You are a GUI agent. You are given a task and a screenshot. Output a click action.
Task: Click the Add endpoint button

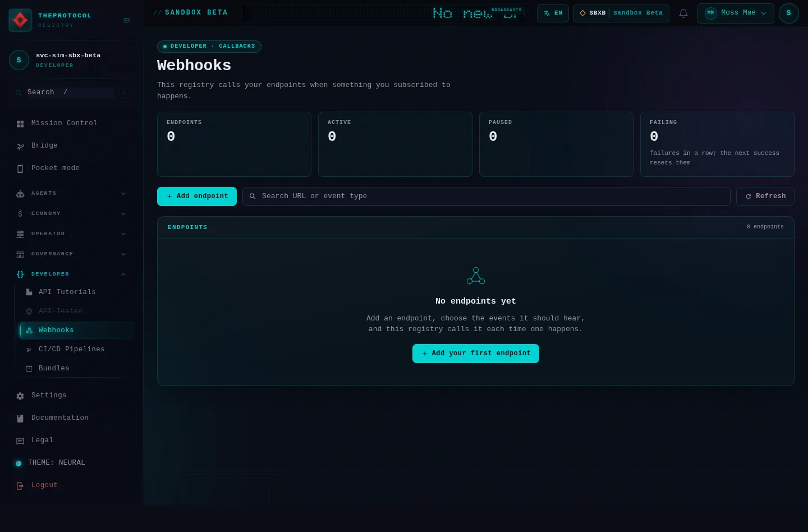tap(197, 196)
